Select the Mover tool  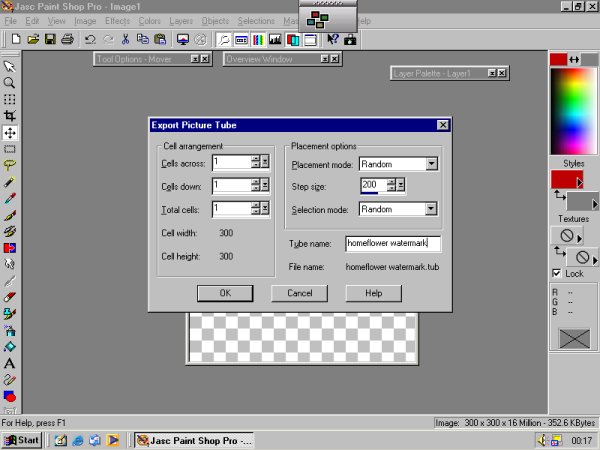pyautogui.click(x=10, y=132)
